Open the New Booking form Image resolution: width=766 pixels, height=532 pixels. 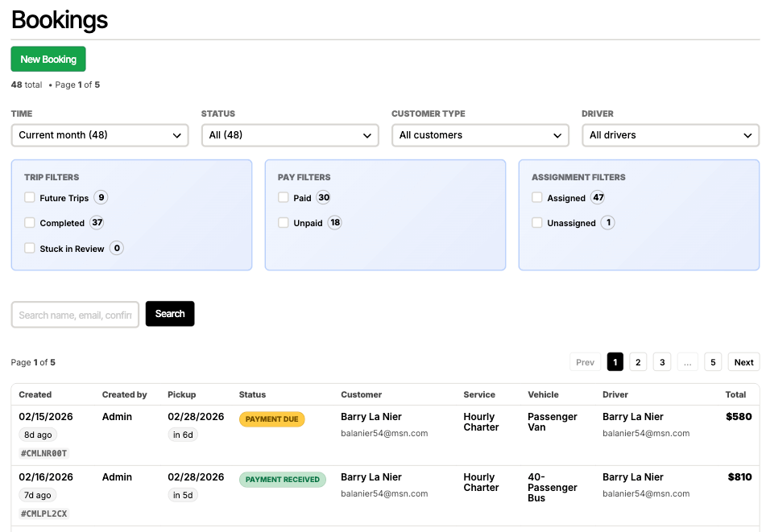(x=48, y=59)
